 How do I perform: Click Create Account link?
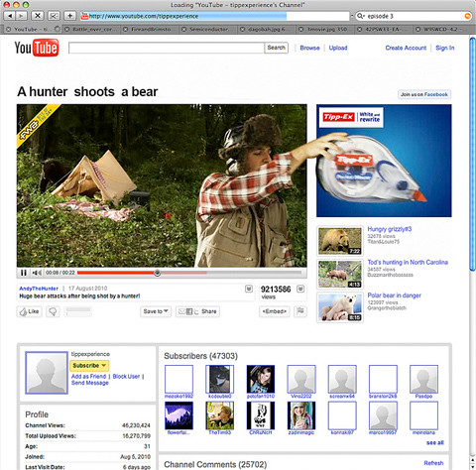(406, 48)
